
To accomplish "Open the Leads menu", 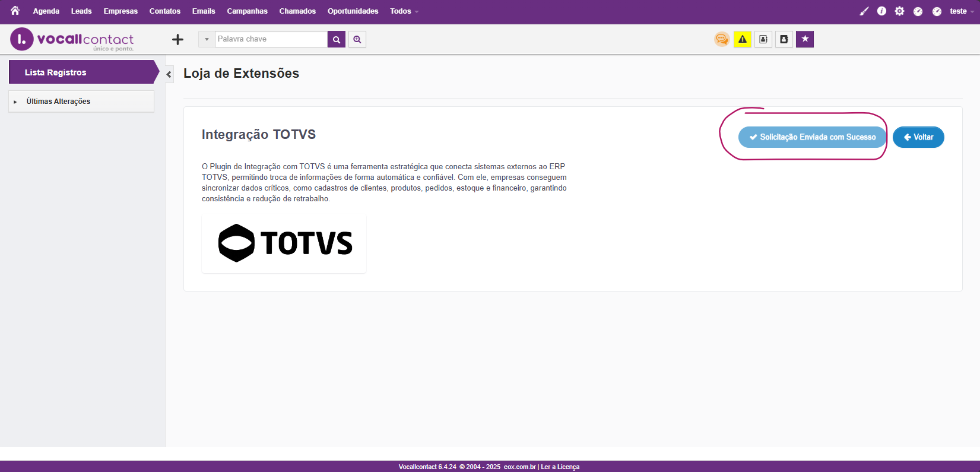I will (81, 11).
